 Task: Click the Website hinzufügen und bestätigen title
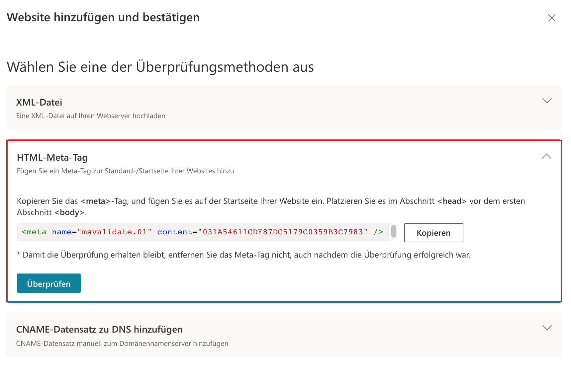point(103,17)
